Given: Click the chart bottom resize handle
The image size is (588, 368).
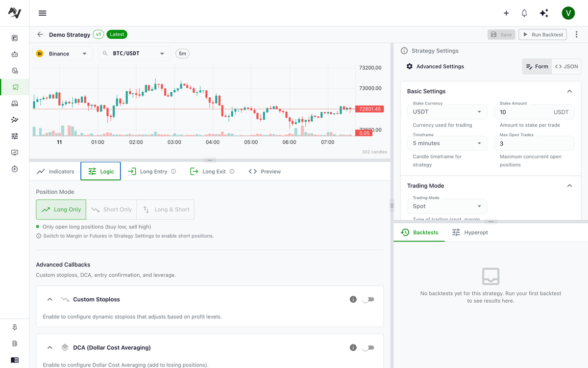Looking at the screenshot, I should coord(210,160).
